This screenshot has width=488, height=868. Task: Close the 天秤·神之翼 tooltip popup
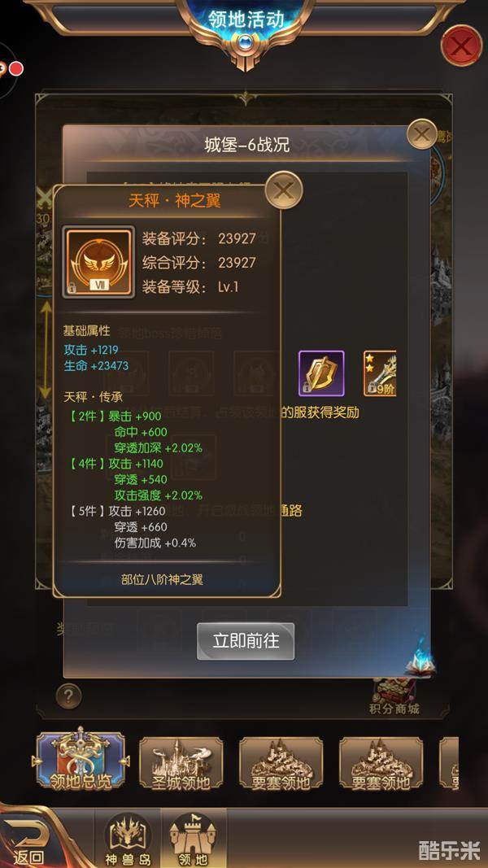click(284, 190)
